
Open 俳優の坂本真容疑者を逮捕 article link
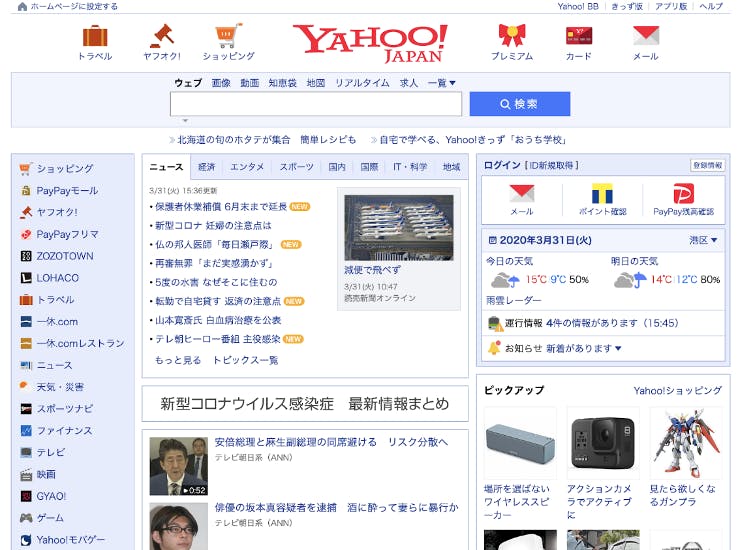point(336,507)
